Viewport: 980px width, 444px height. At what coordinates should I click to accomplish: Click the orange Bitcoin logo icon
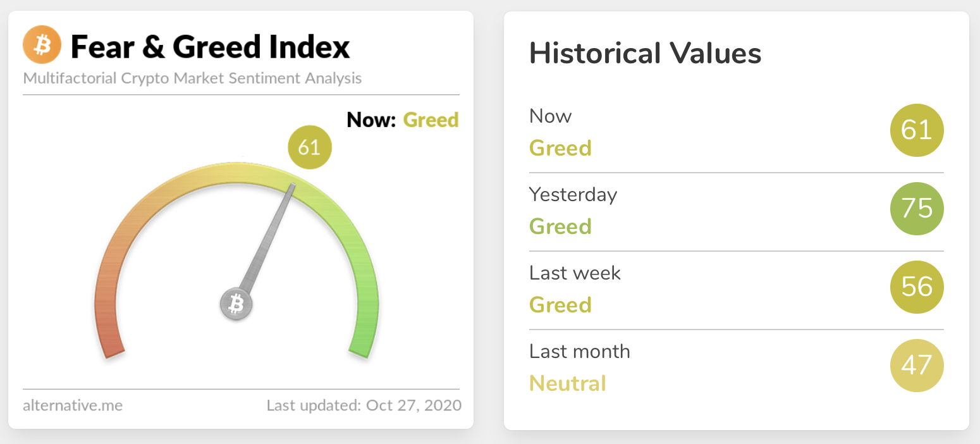tap(42, 46)
